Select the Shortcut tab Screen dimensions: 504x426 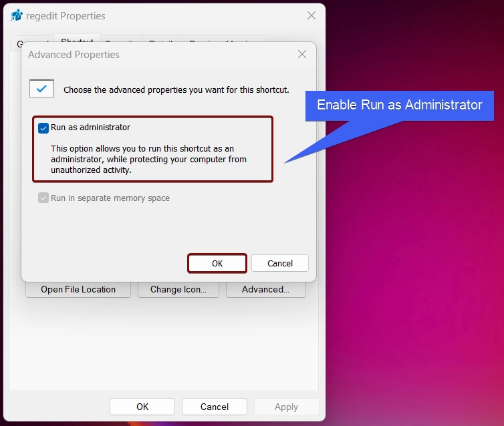(x=77, y=39)
